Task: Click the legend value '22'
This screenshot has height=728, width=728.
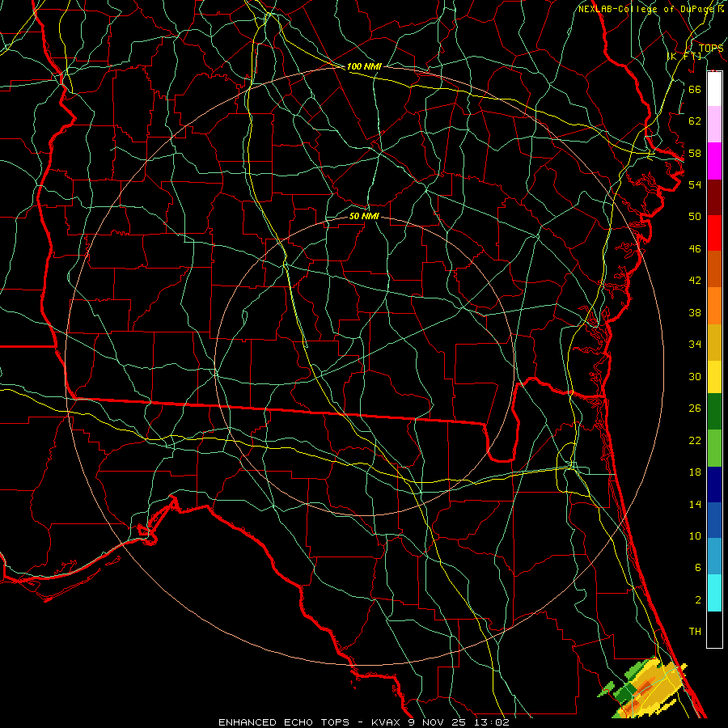Action: [x=695, y=440]
